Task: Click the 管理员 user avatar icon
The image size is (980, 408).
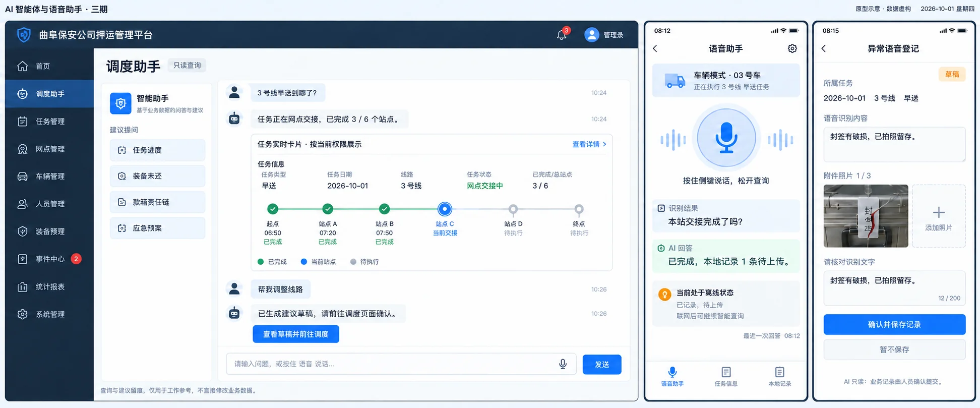Action: tap(591, 35)
